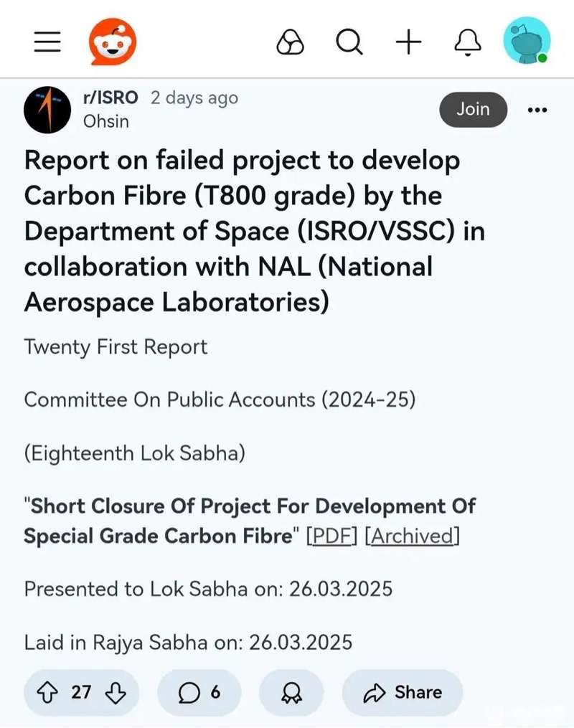
Task: Open the hamburger navigation menu
Action: pyautogui.click(x=47, y=42)
